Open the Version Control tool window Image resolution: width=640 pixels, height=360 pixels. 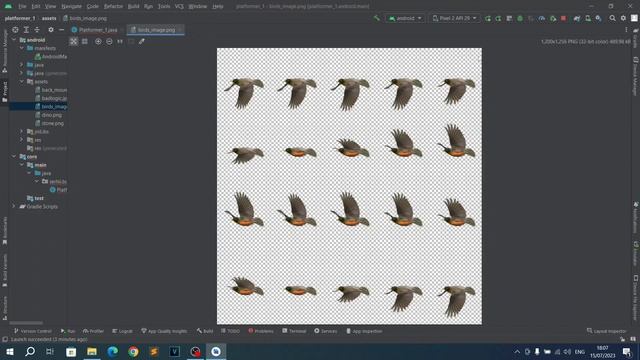pos(33,331)
